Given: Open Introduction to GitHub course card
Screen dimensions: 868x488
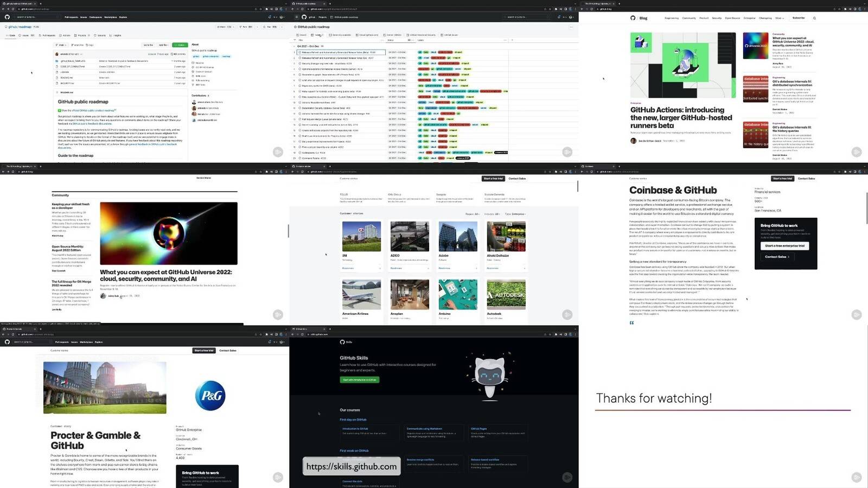Looking at the screenshot, I should (x=371, y=433).
